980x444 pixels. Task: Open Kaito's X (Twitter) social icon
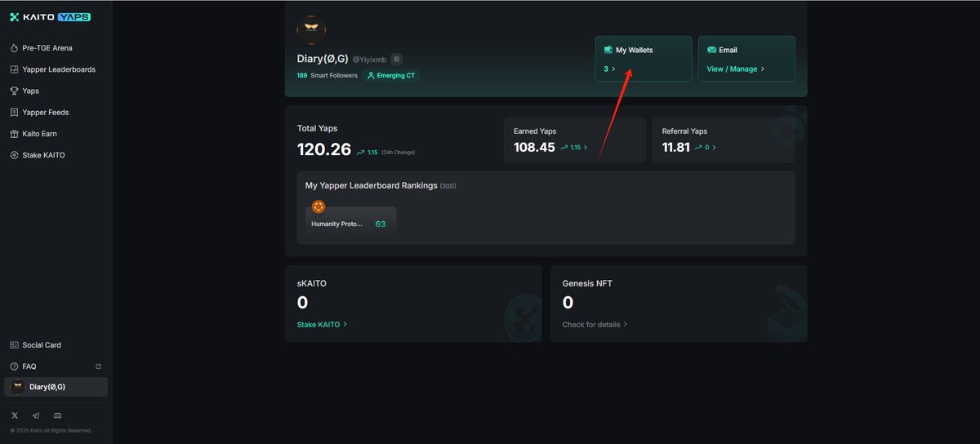[15, 415]
